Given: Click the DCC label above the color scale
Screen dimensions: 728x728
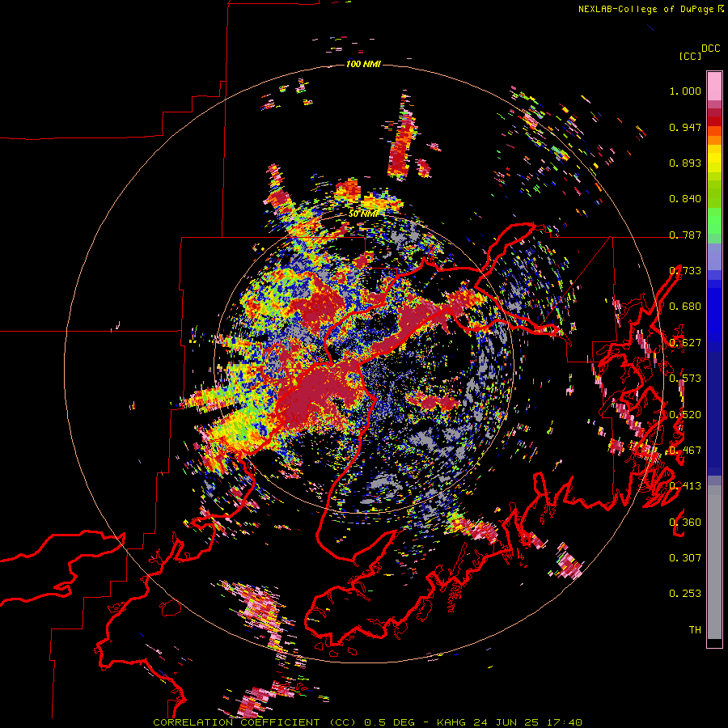Looking at the screenshot, I should (710, 49).
